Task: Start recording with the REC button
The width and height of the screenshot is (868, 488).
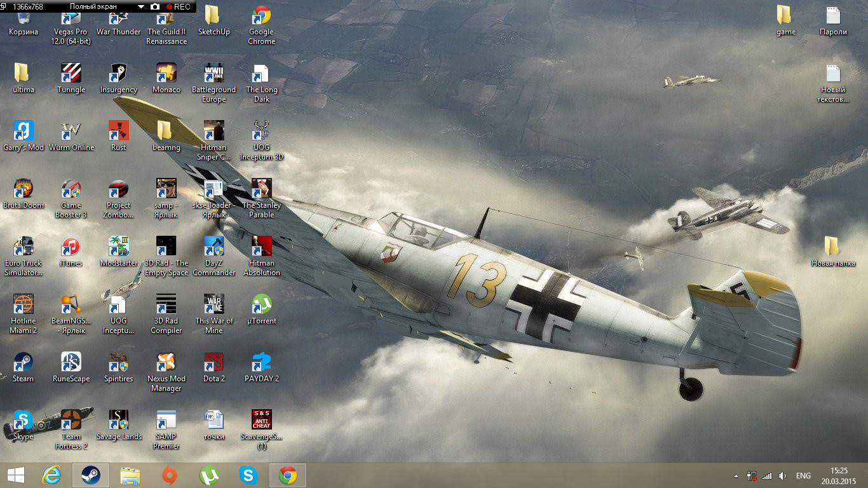Action: click(178, 7)
